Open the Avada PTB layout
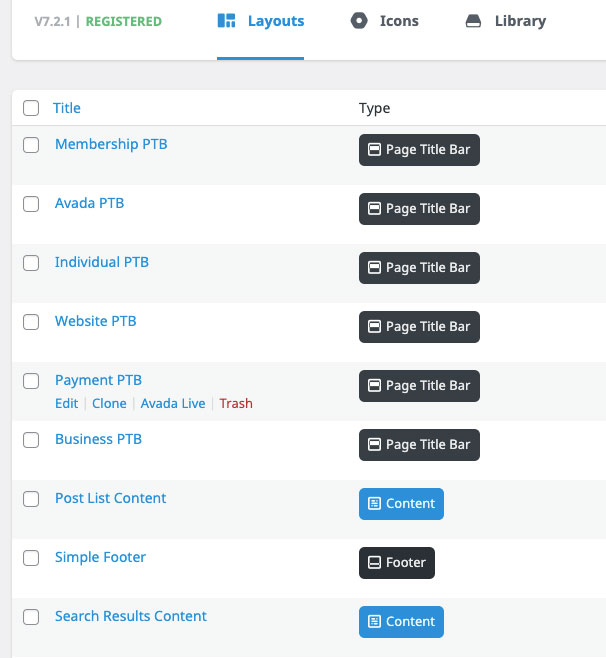Screen dimensions: 606x658 [89, 203]
